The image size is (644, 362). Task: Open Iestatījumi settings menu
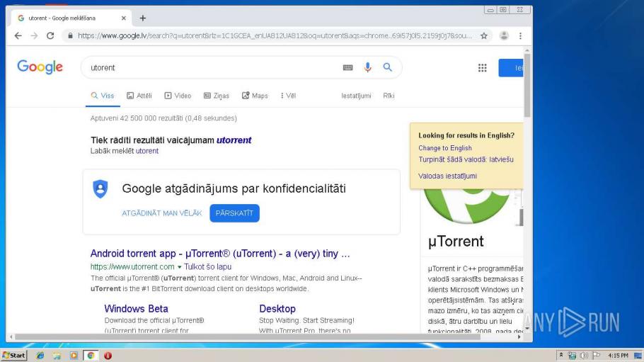click(x=356, y=96)
